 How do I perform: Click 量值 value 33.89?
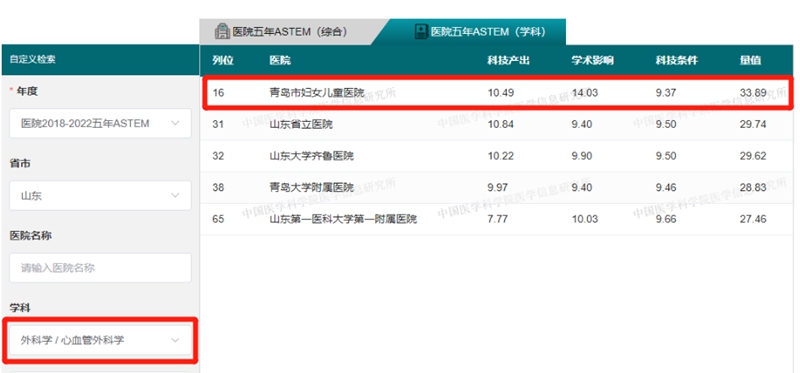[753, 93]
